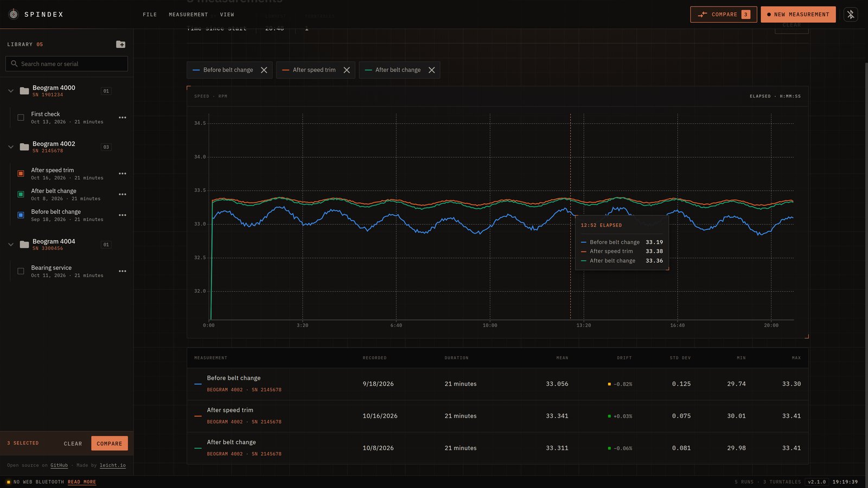The image size is (868, 488).
Task: Click the Beogram 4000 folder icon
Action: [x=24, y=91]
